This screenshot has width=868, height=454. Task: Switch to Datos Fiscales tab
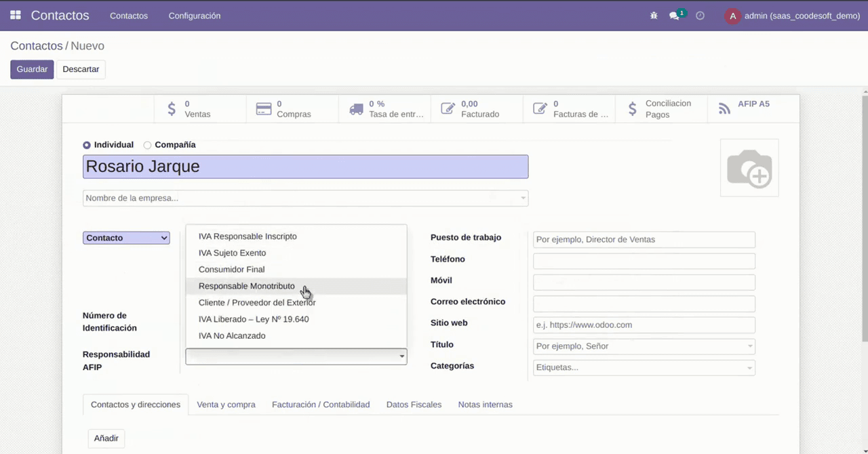[x=414, y=405]
